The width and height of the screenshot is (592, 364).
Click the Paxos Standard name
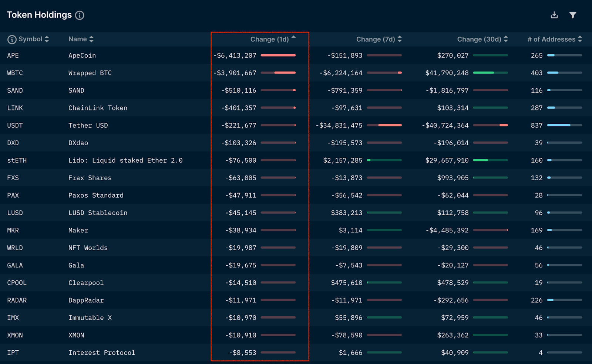(x=96, y=195)
